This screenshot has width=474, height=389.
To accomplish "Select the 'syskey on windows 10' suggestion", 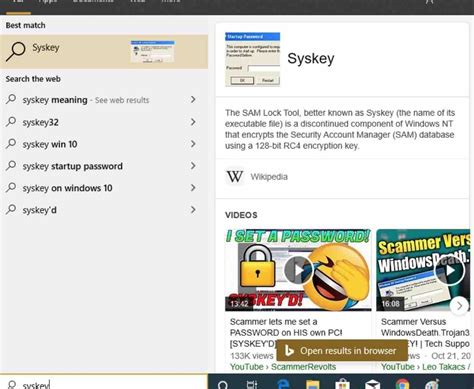I will (104, 188).
